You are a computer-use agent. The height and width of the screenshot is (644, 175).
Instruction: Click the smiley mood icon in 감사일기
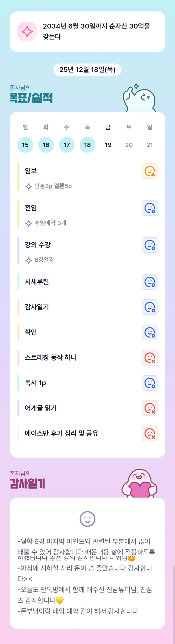[x=87, y=519]
